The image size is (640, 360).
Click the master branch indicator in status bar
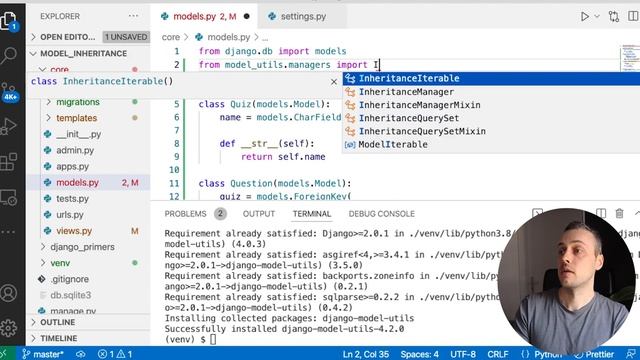coord(42,354)
